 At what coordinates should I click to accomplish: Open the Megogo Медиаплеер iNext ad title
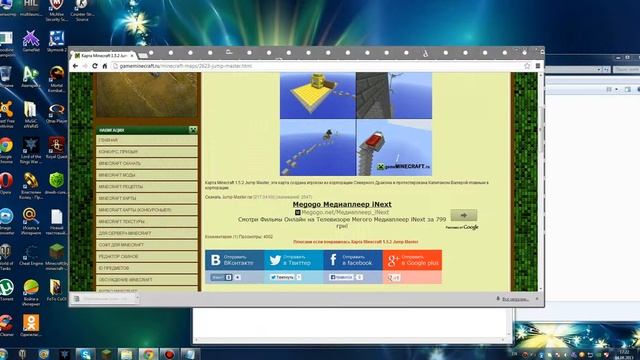[342, 204]
